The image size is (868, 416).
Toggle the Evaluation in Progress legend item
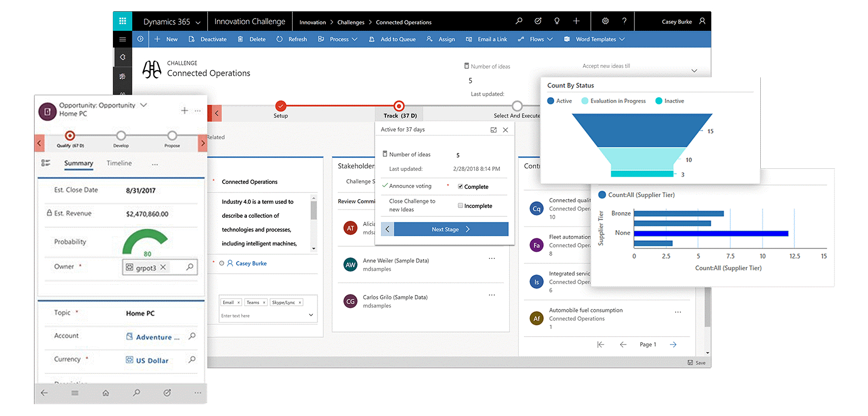click(613, 101)
